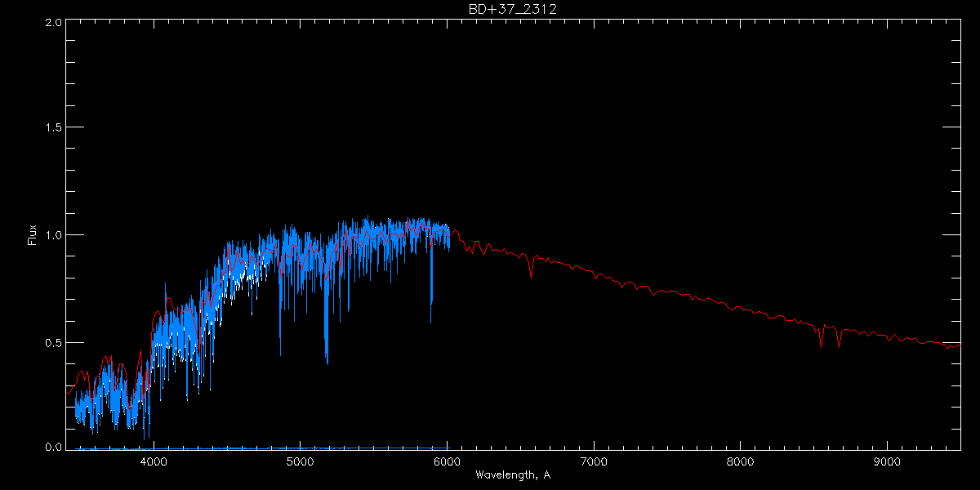Click the 6000 wavelength tick label
This screenshot has height=490, width=980.
pos(447,461)
